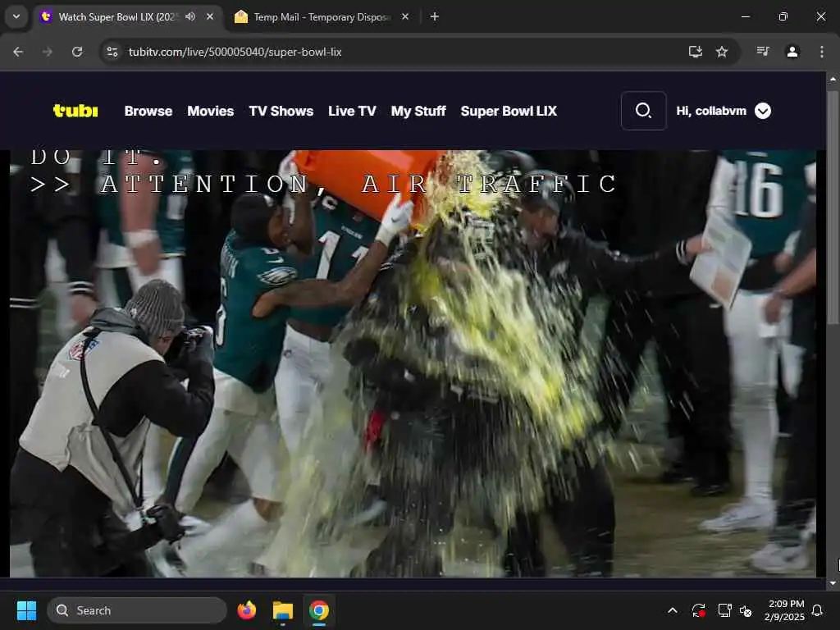840x630 pixels.
Task: Open File Explorer from the taskbar
Action: (x=282, y=610)
